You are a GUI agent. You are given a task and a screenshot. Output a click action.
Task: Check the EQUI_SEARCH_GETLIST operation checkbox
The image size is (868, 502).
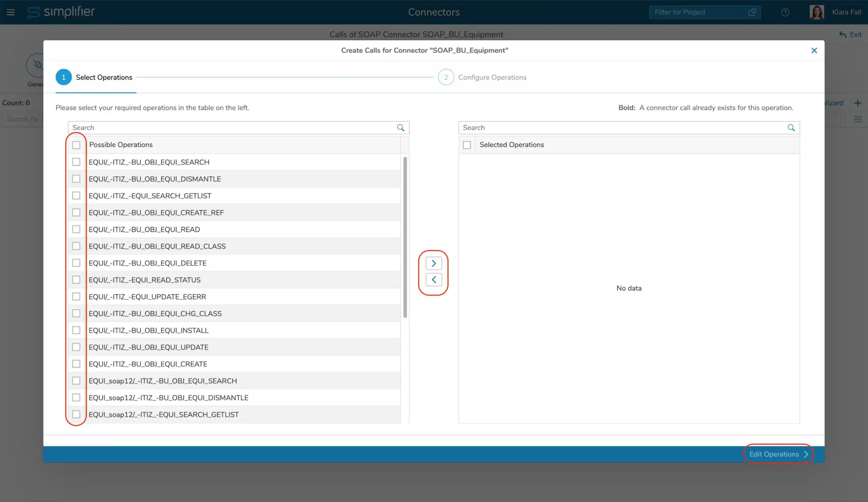point(76,196)
